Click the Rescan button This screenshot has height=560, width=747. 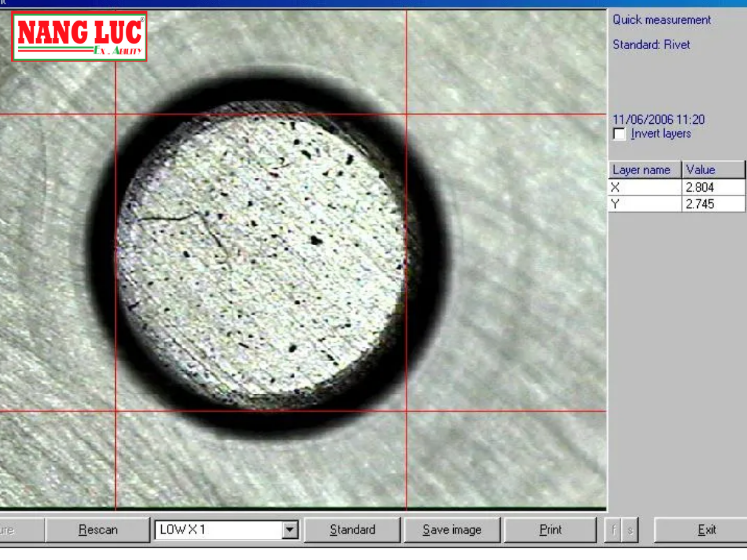(x=98, y=530)
